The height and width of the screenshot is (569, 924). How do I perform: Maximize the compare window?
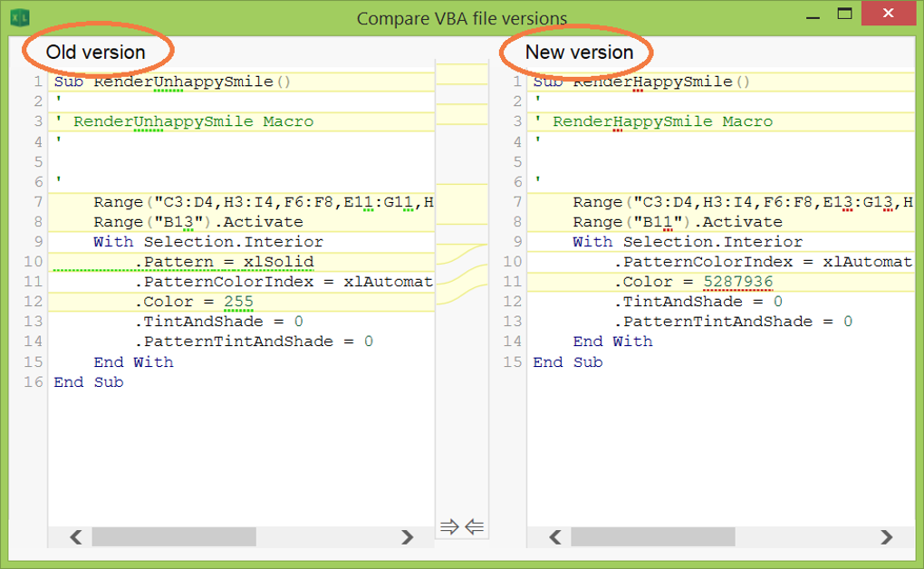click(x=844, y=14)
